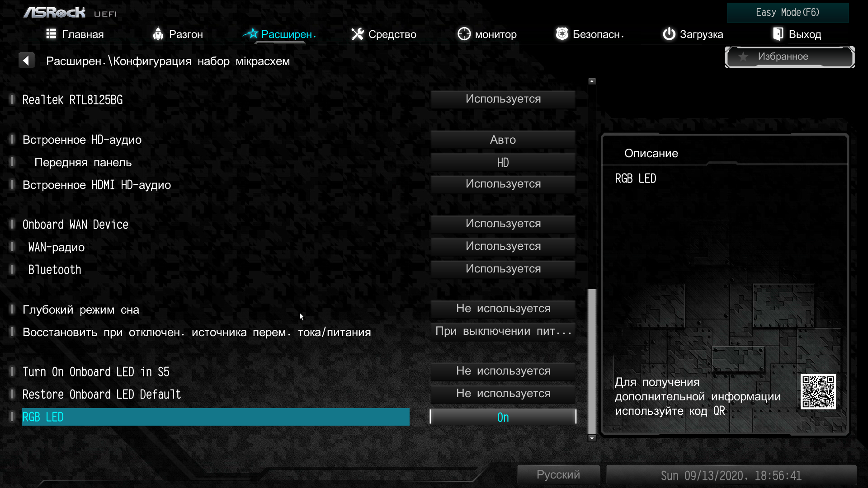The image size is (868, 488).
Task: Click the Русский language selector
Action: pos(558,475)
